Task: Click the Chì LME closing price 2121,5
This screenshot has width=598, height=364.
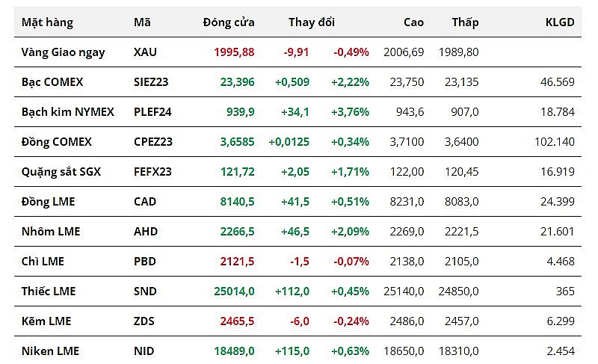Action: (x=238, y=262)
